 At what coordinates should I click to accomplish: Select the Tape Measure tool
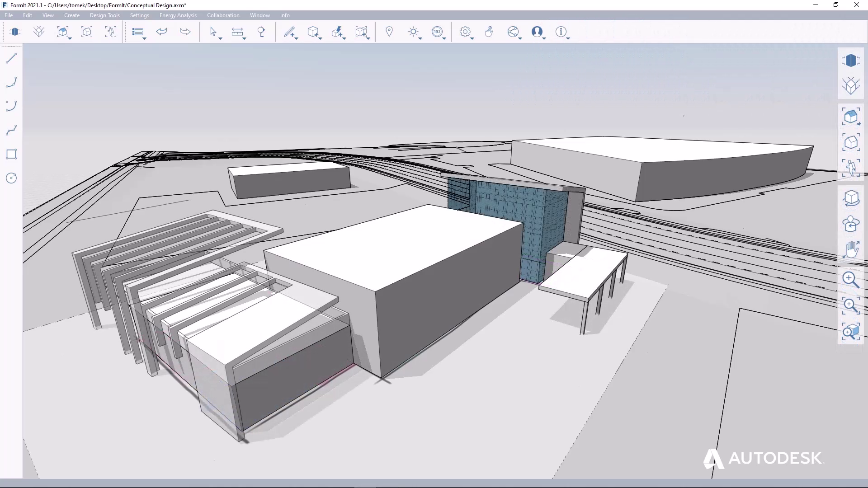tap(238, 32)
